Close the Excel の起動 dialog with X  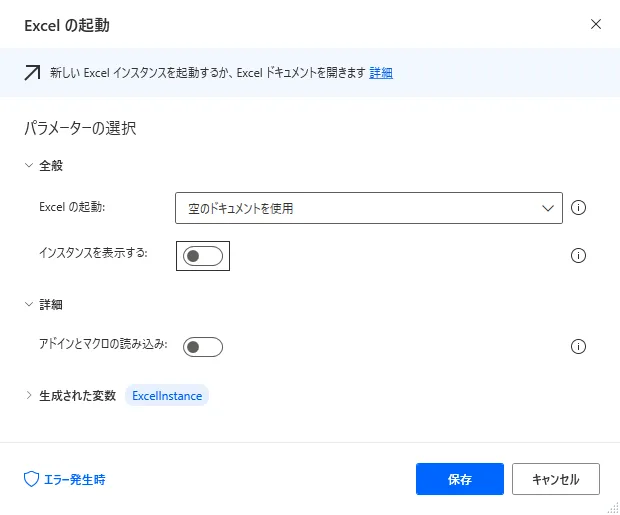[596, 24]
